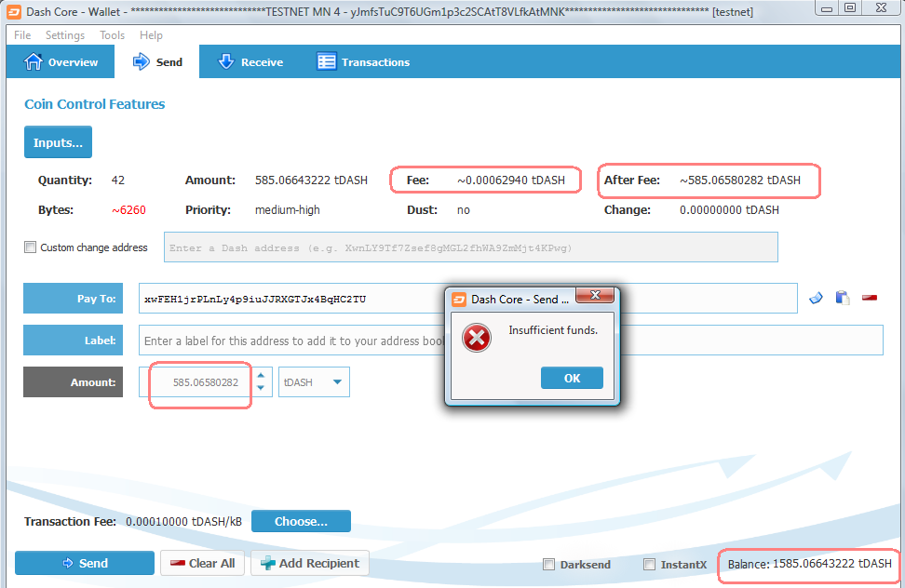The height and width of the screenshot is (588, 905).
Task: Open the tDASH unit dropdown
Action: (314, 382)
